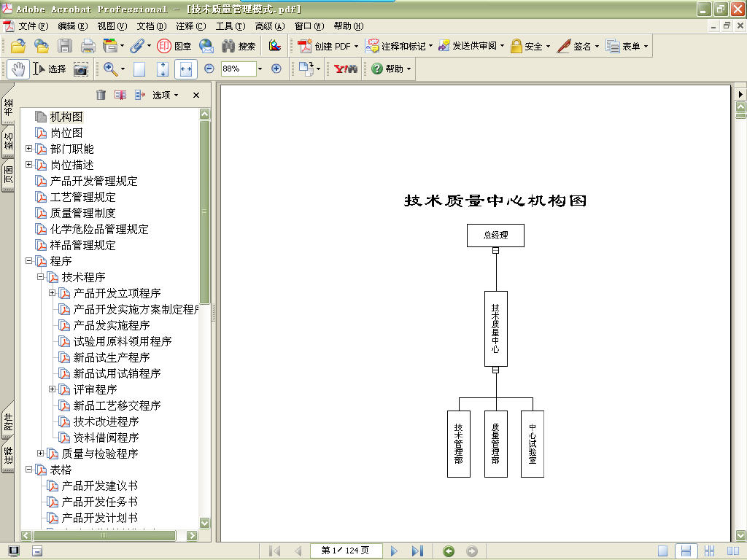Image resolution: width=747 pixels, height=560 pixels.
Task: Switch to facing pages layout
Action: coord(733,551)
